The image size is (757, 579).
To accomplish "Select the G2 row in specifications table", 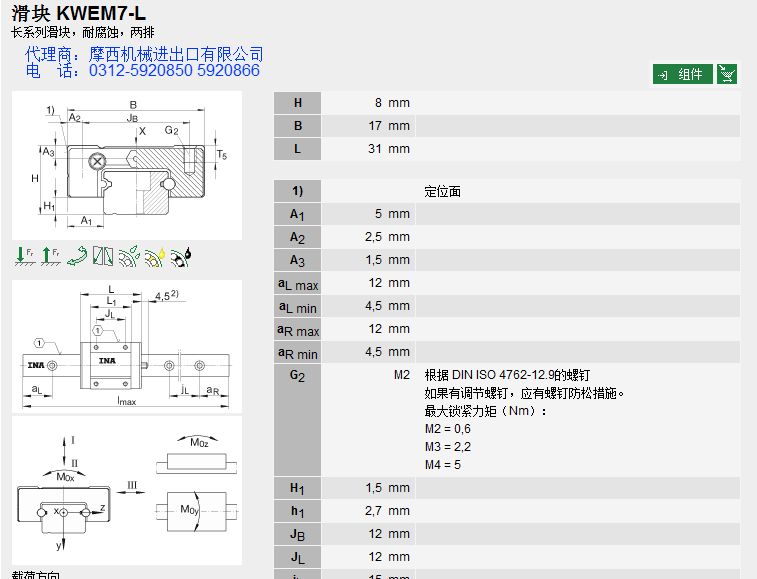I will pyautogui.click(x=297, y=375).
